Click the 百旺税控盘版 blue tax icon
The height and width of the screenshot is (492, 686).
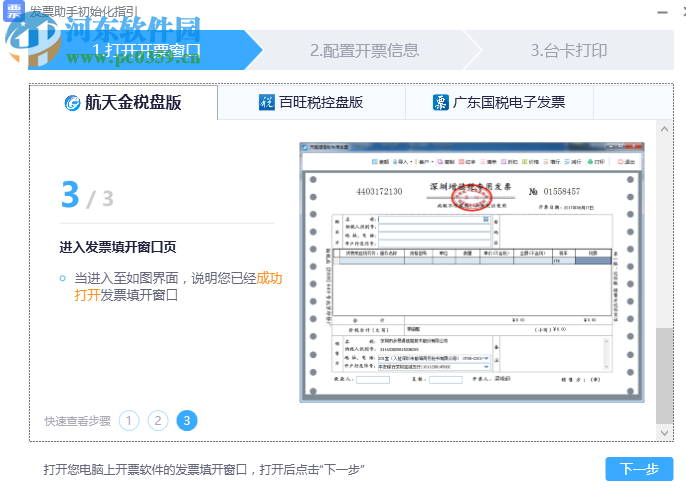point(266,102)
